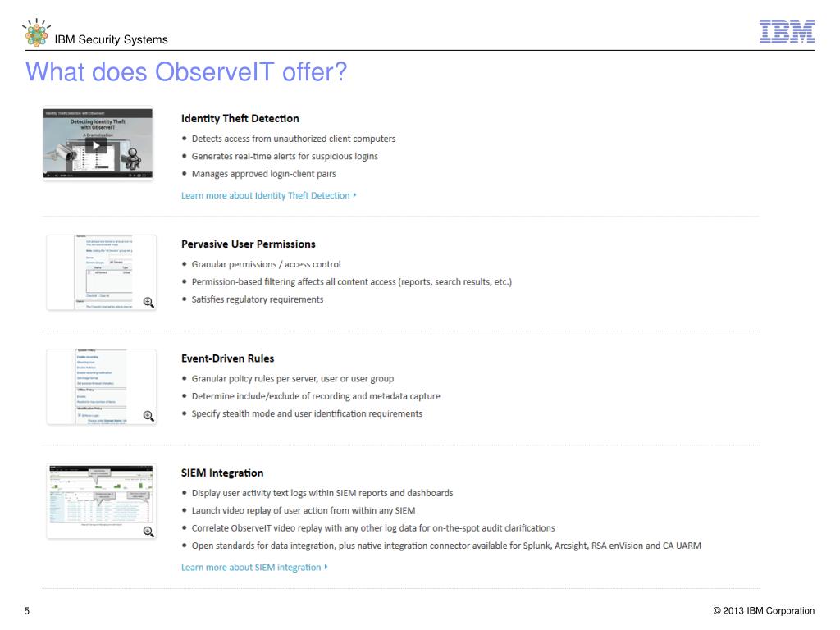Follow Learn more about Identity Theft Detection
Viewport: 840px width, 630px height.
coord(268,195)
